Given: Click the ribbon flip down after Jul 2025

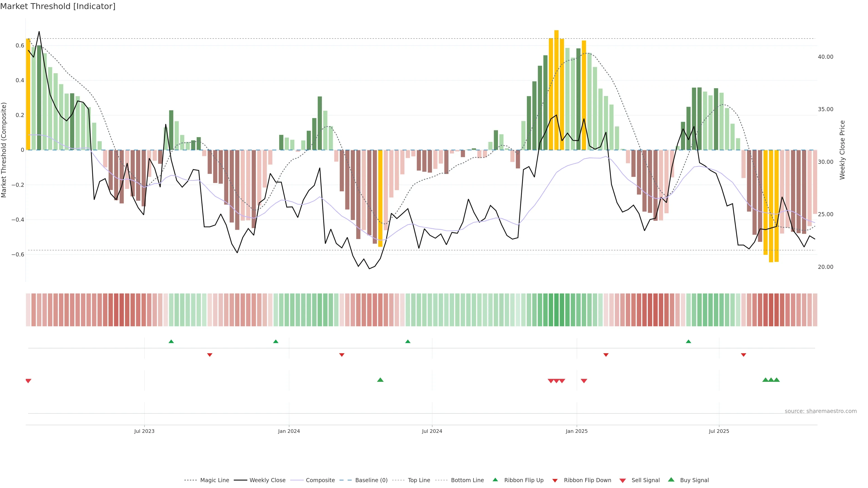Looking at the screenshot, I should pyautogui.click(x=744, y=355).
